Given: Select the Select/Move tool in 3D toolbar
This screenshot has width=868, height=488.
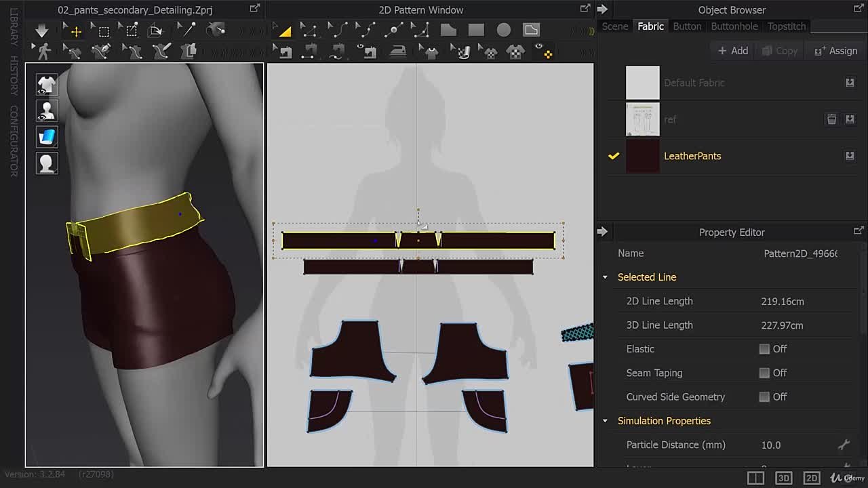Looking at the screenshot, I should pyautogui.click(x=75, y=30).
